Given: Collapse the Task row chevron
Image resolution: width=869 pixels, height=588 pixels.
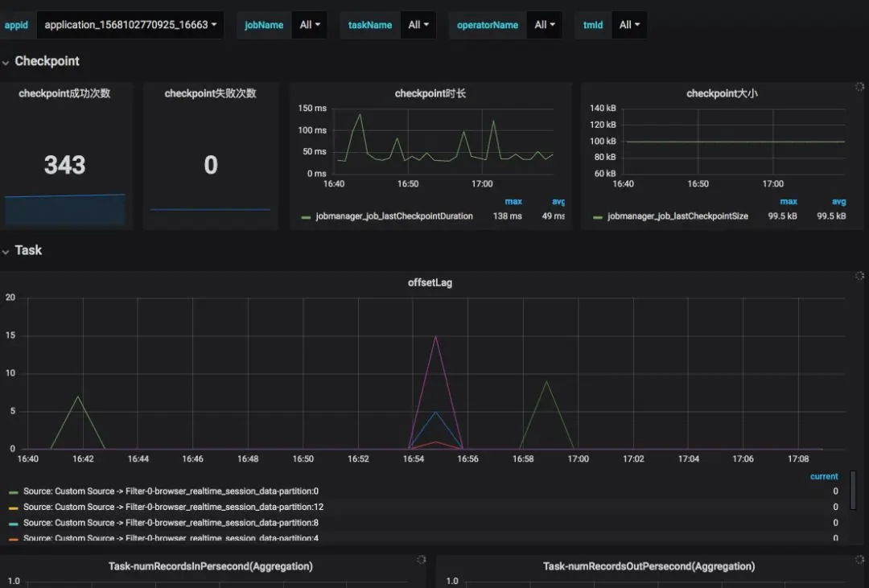Looking at the screenshot, I should click(6, 252).
